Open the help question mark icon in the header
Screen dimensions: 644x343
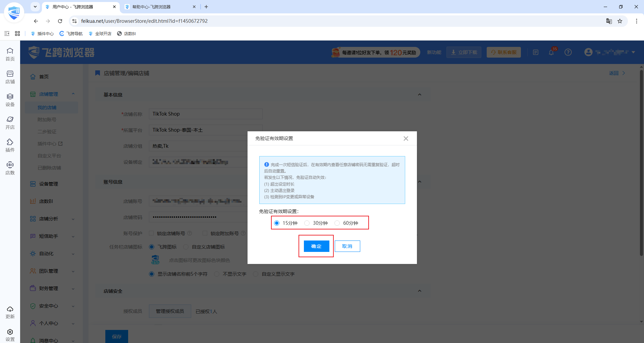tap(568, 52)
